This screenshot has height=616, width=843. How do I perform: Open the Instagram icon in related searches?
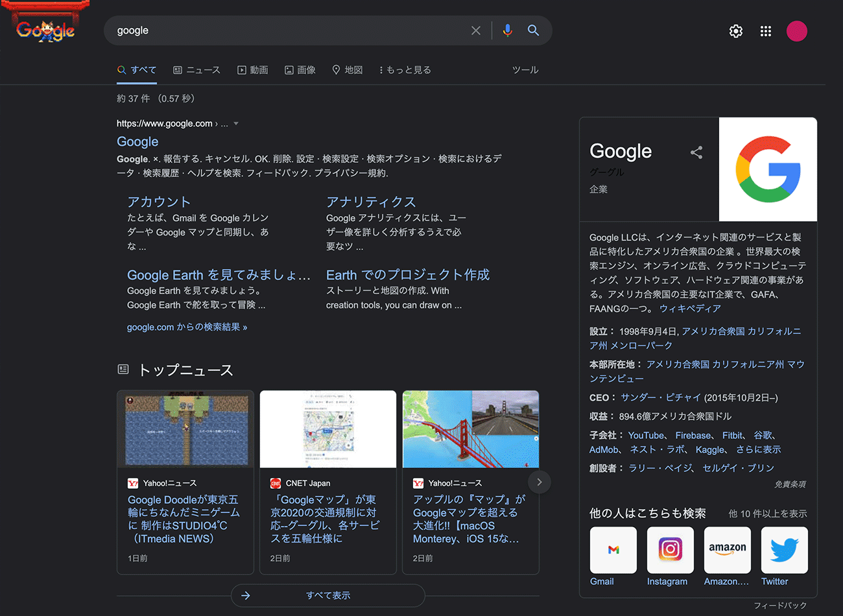coord(671,550)
